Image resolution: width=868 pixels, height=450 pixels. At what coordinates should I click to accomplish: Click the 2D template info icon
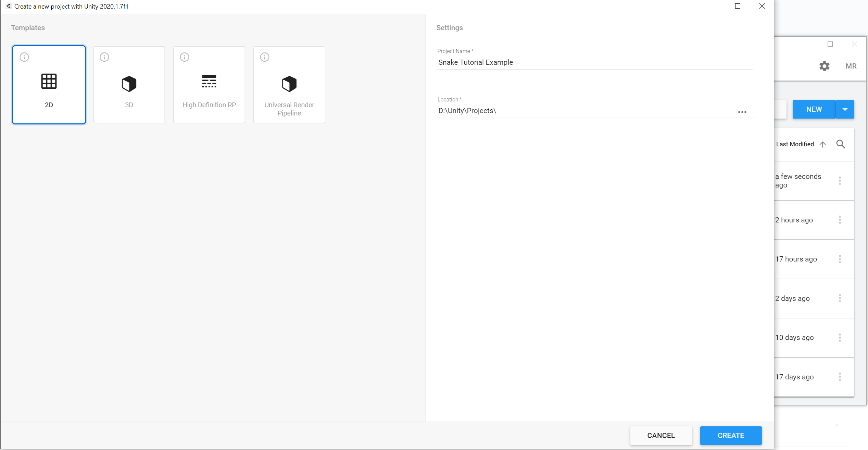[24, 57]
